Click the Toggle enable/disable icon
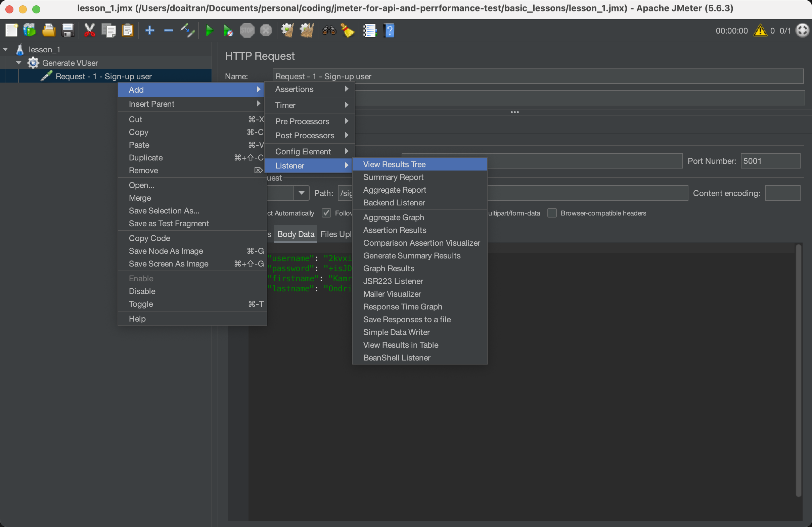 pos(187,30)
